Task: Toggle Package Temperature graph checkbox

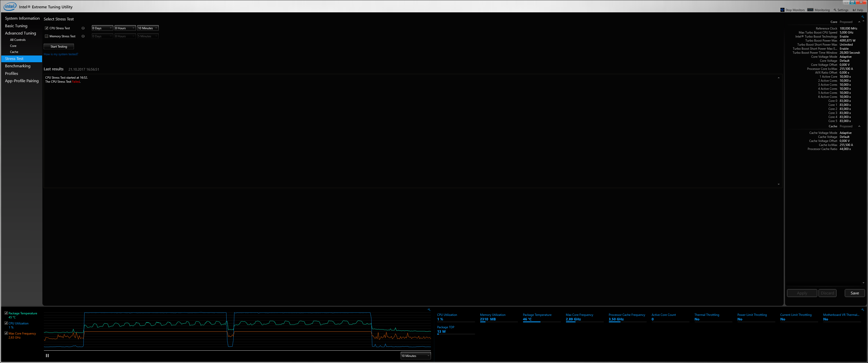Action: (6, 313)
